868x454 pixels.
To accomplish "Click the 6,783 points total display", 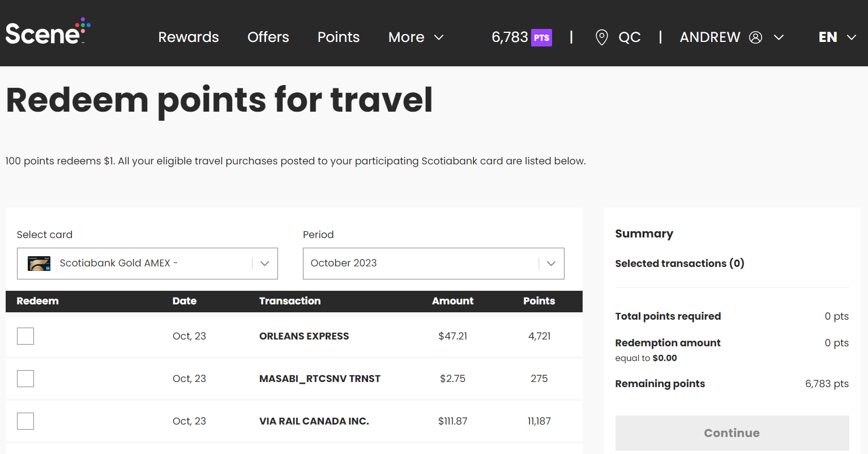I will pyautogui.click(x=509, y=37).
